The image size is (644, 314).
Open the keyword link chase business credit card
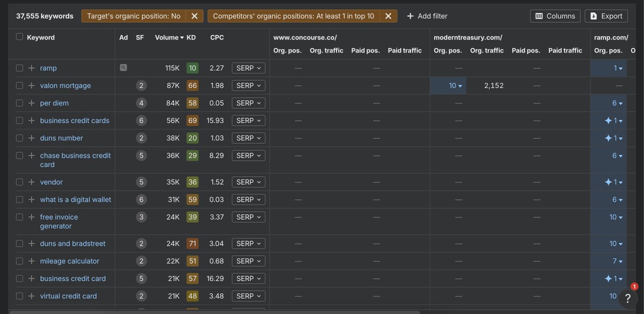point(76,160)
